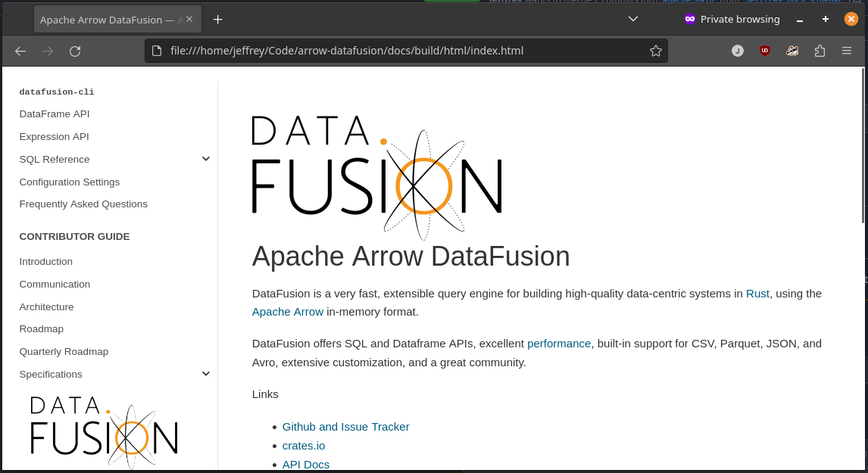Open the extensions puzzle piece menu

(x=820, y=51)
